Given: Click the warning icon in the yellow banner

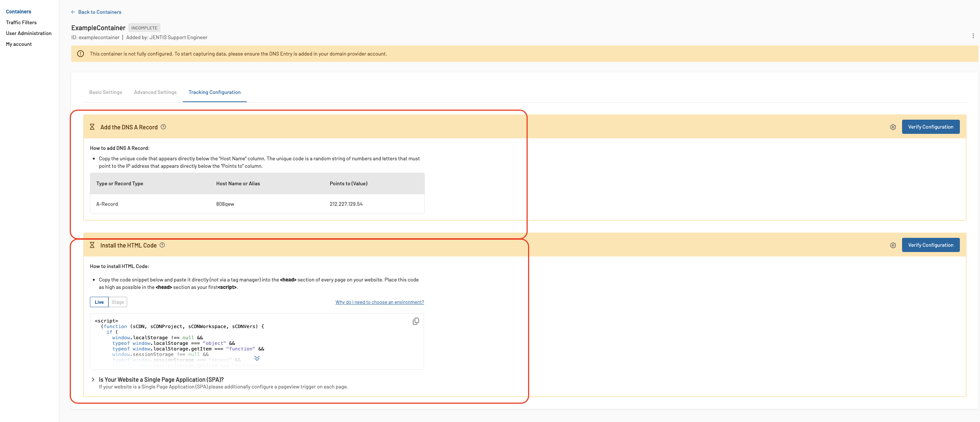Looking at the screenshot, I should coord(81,54).
